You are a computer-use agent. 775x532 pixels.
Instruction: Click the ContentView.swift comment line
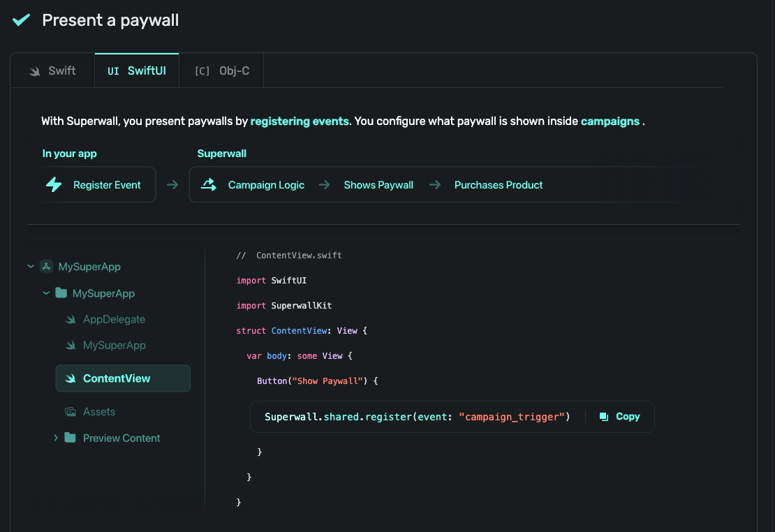[x=289, y=255]
